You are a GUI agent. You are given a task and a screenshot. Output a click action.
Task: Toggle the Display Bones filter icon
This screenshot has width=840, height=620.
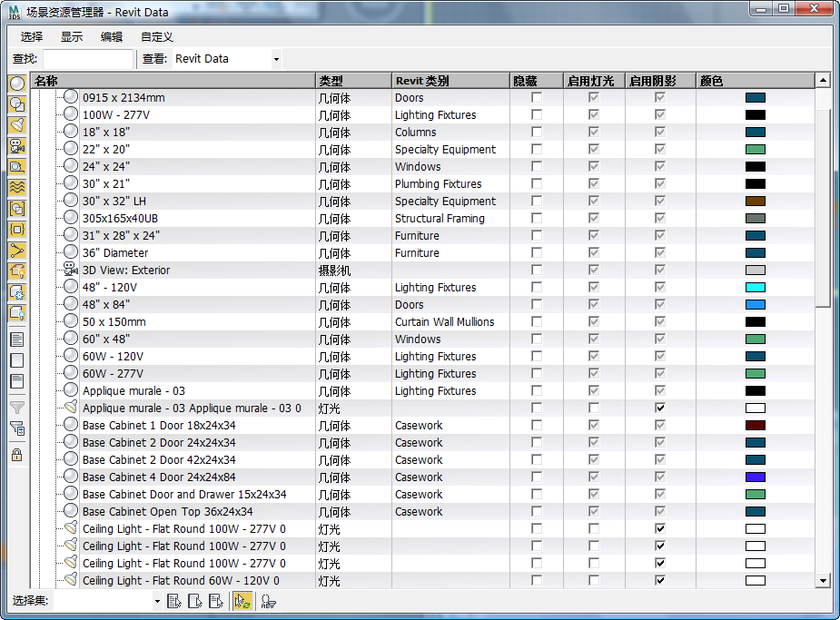[x=17, y=251]
